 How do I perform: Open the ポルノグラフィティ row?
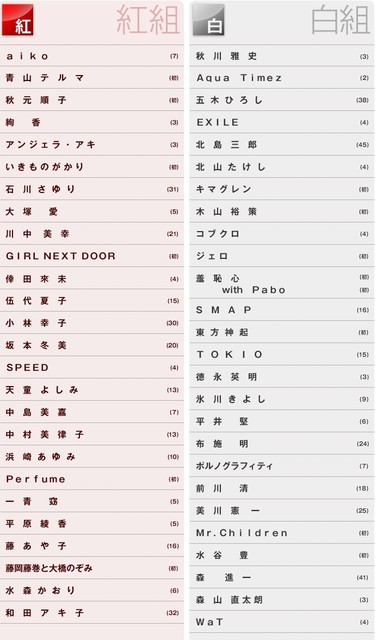coord(282,466)
